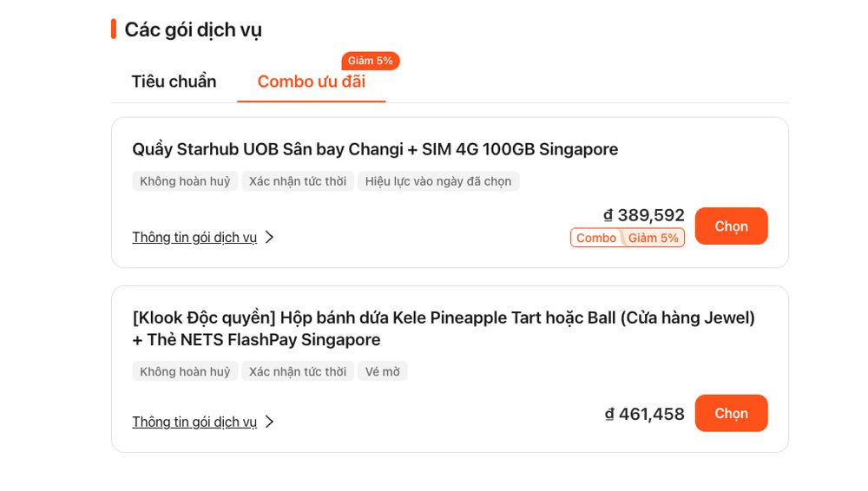Click the Xác nhận tức thời tag on Kele package
This screenshot has width=868, height=491.
click(x=298, y=371)
